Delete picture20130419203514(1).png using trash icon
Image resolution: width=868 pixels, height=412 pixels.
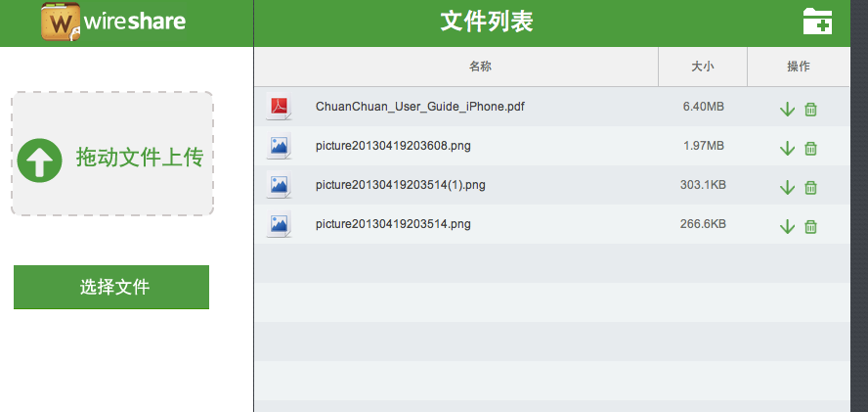810,188
